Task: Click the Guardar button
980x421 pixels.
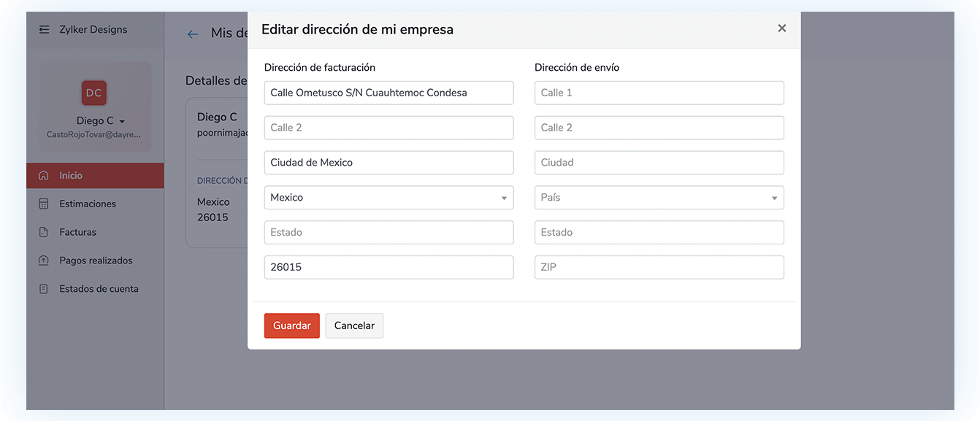Action: point(291,325)
